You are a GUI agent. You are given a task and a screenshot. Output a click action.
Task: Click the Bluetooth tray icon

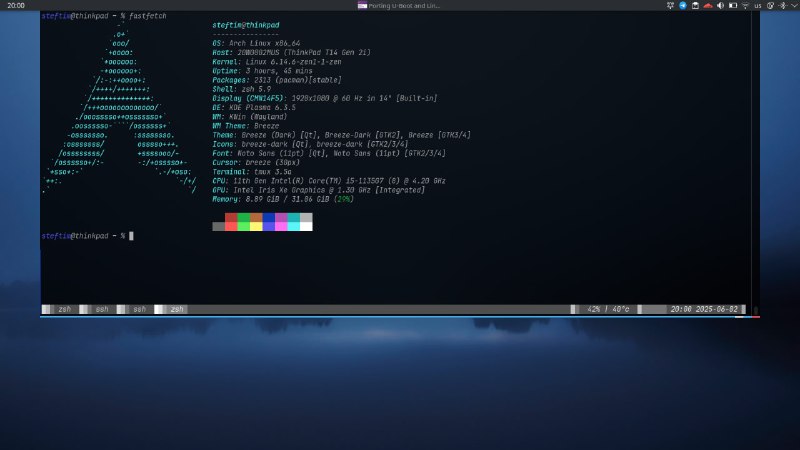pyautogui.click(x=783, y=6)
